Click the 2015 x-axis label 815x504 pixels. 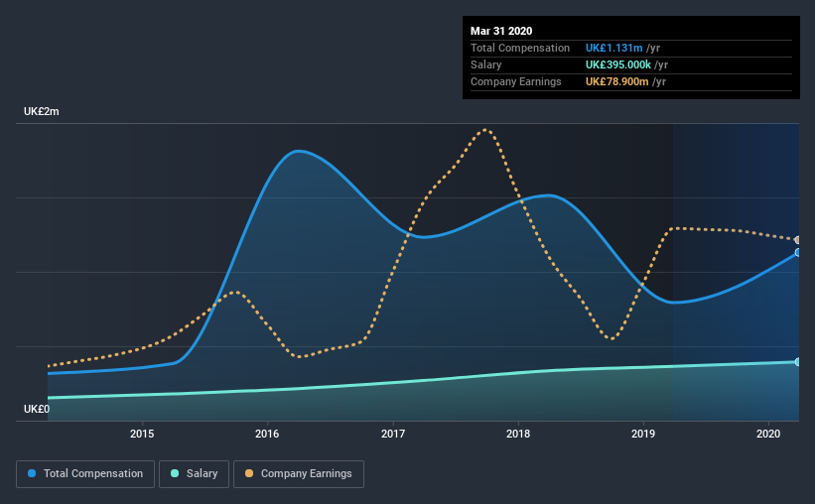[142, 434]
